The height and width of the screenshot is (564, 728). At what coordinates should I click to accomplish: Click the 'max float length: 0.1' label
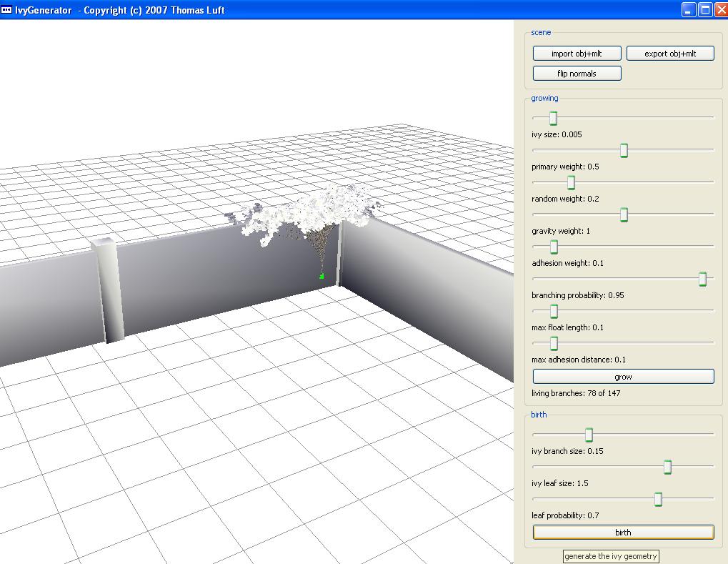(567, 327)
